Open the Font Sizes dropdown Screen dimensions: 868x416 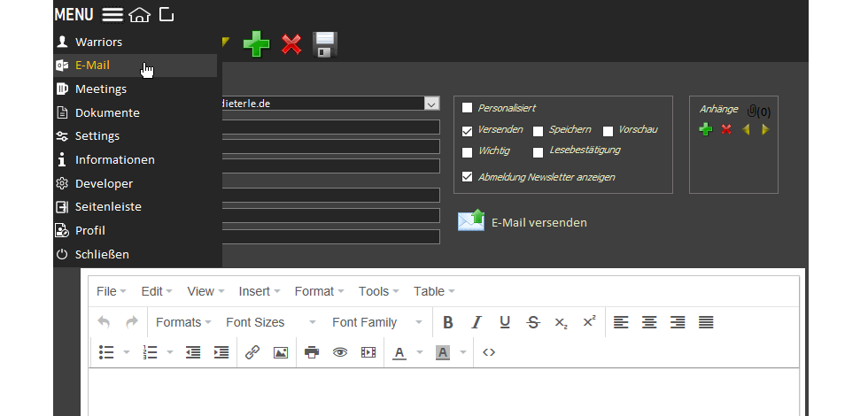(x=270, y=322)
